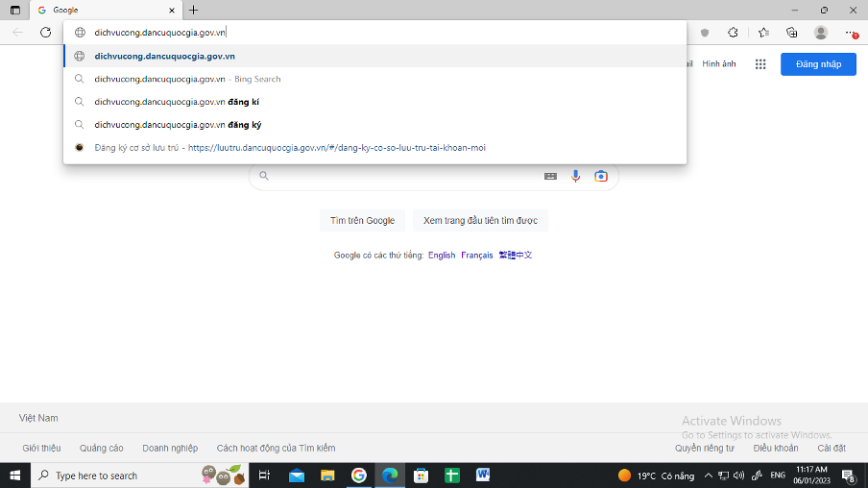This screenshot has height=488, width=868.
Task: Open the browser profile avatar
Action: click(x=820, y=32)
